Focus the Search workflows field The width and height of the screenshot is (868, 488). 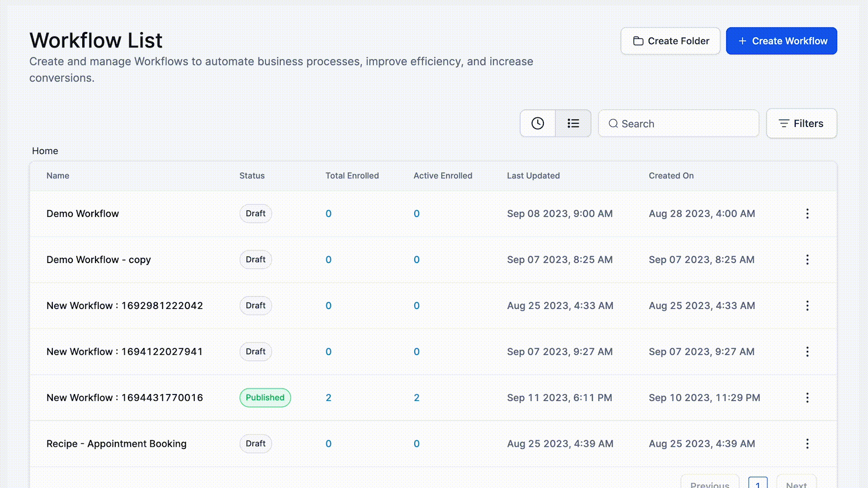[683, 123]
